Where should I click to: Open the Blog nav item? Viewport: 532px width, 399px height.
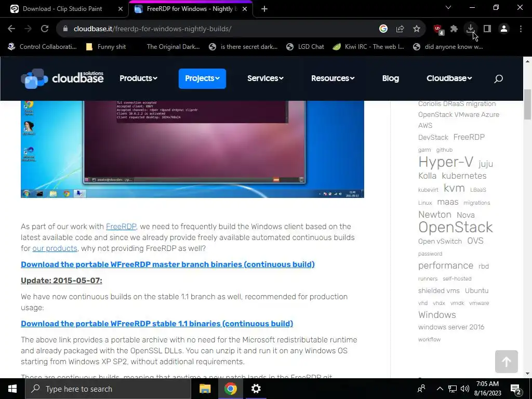(x=391, y=78)
